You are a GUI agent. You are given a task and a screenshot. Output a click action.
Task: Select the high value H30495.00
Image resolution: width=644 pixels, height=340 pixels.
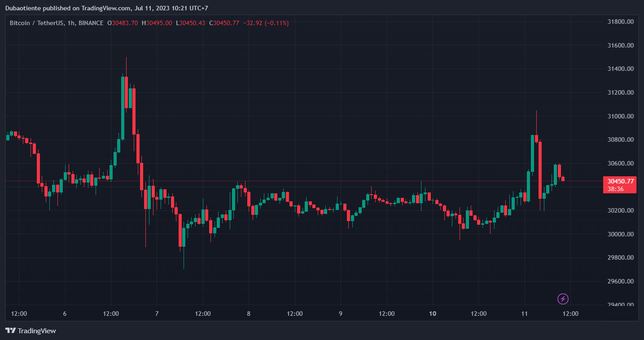pyautogui.click(x=157, y=23)
